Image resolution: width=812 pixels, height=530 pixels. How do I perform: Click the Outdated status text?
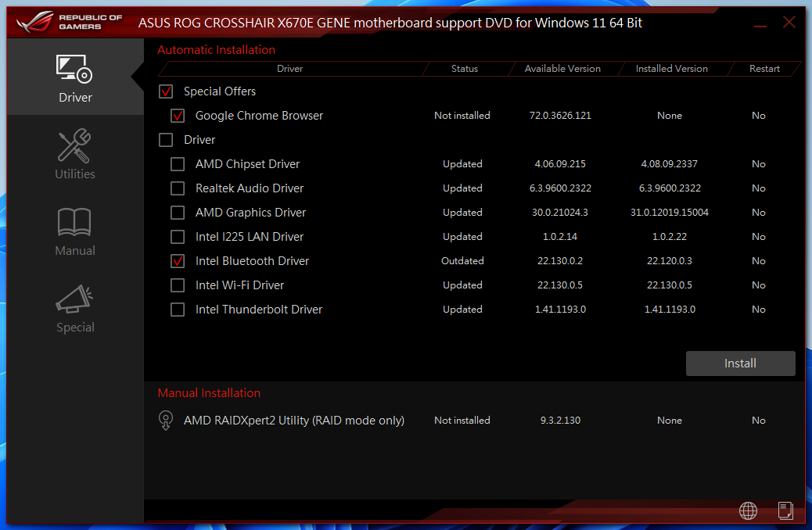point(462,261)
